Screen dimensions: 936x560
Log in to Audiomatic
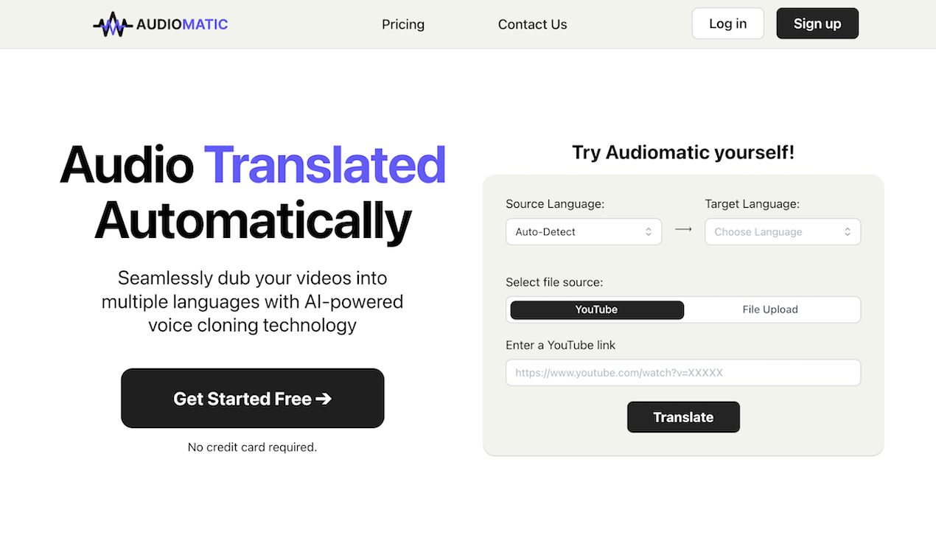coord(727,23)
